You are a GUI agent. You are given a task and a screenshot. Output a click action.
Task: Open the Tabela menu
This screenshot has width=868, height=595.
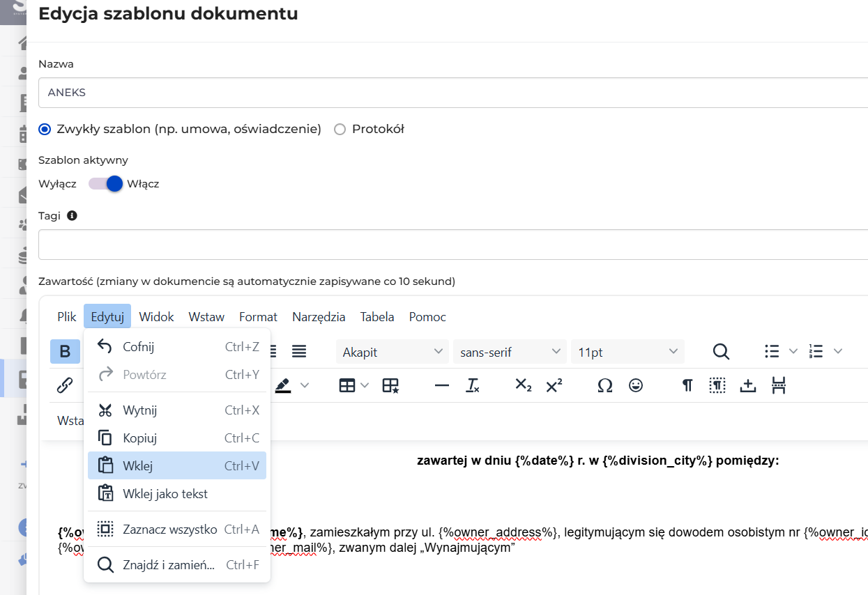tap(377, 317)
